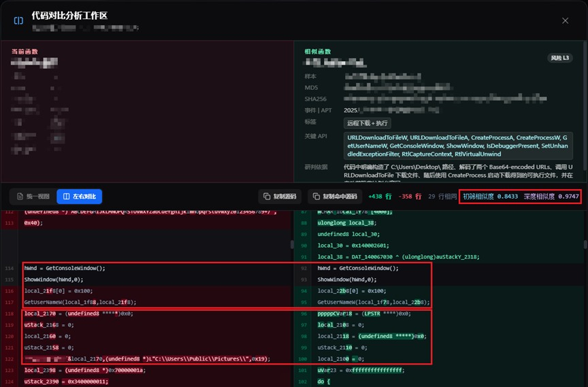588x387 pixels.
Task: Click right line 102 do {
Action: (324, 382)
